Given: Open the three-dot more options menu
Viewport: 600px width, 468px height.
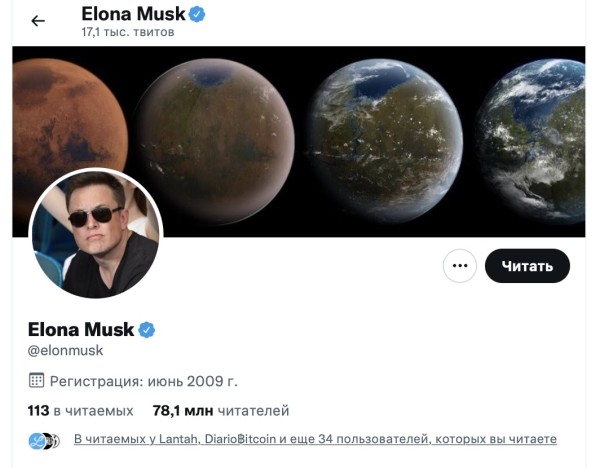Looking at the screenshot, I should (x=460, y=266).
